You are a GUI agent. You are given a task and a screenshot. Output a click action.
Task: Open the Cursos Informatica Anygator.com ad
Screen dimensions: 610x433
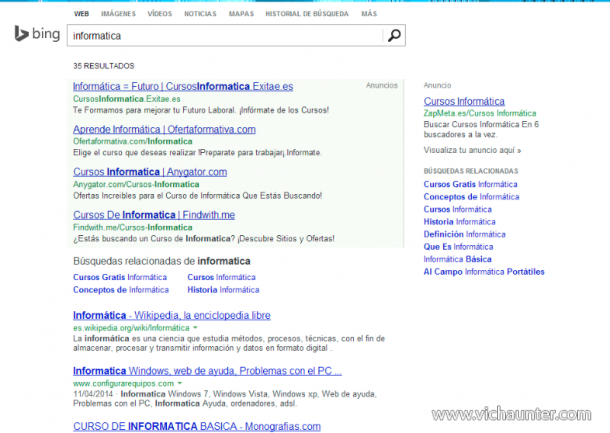point(150,172)
